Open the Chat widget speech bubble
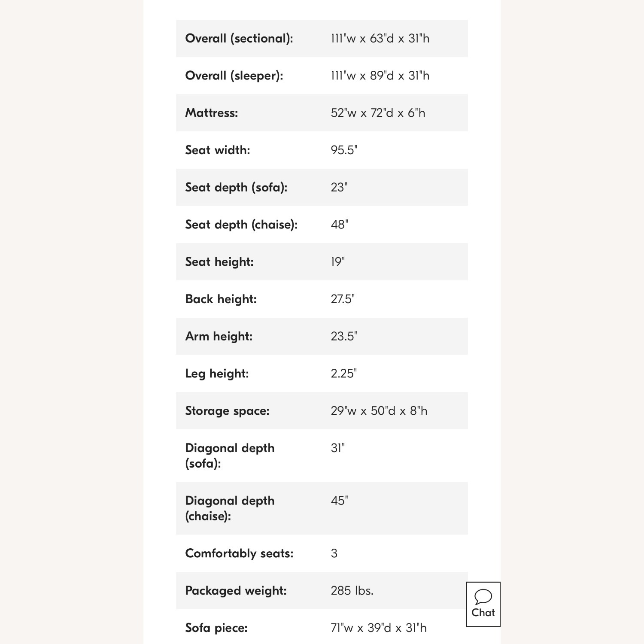This screenshot has width=644, height=644. pyautogui.click(x=483, y=596)
